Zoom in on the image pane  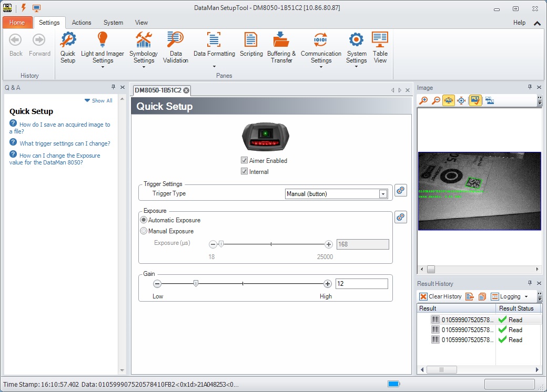click(x=423, y=100)
